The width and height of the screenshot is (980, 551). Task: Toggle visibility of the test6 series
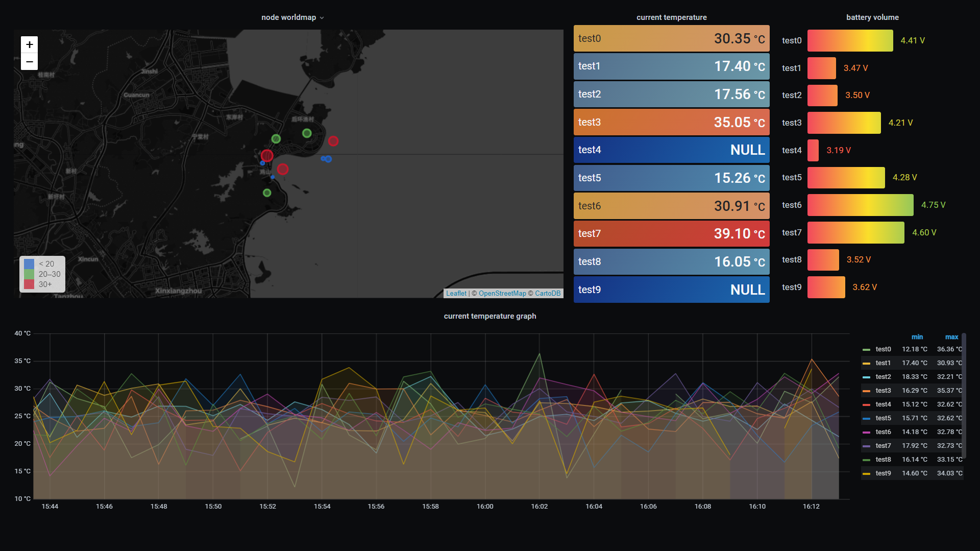pyautogui.click(x=883, y=432)
